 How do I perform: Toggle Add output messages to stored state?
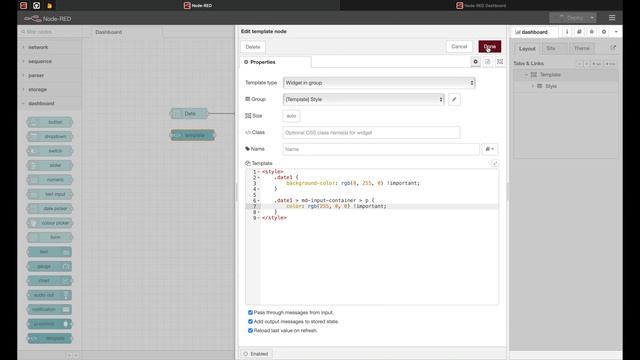(x=250, y=322)
